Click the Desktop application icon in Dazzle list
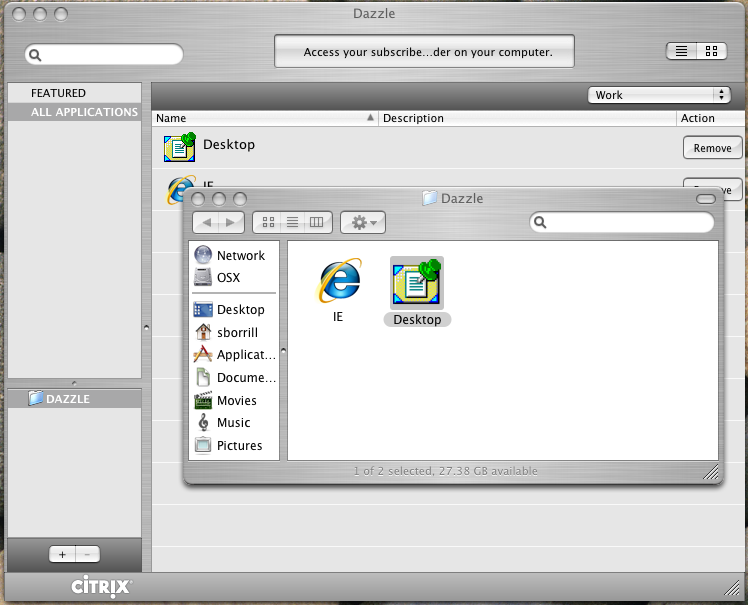Screen dimensions: 748x605 click(179, 147)
